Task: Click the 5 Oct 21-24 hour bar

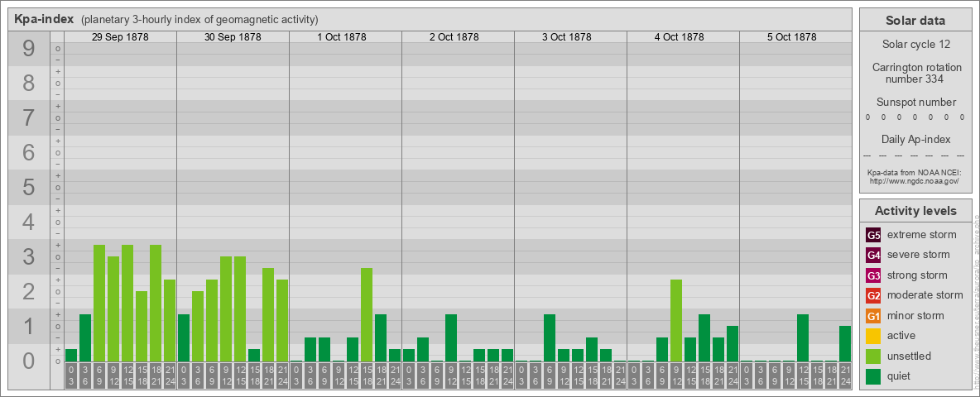Action: tap(845, 343)
